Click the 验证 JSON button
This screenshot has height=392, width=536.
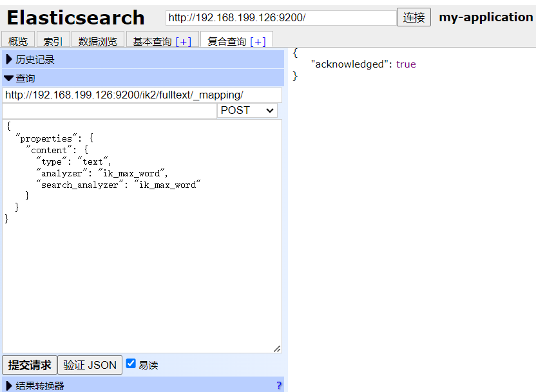tap(90, 365)
